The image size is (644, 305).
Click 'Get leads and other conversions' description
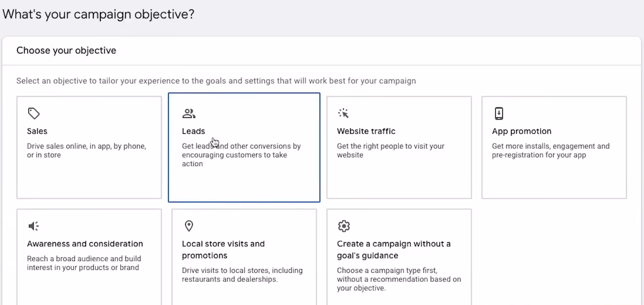[x=241, y=155]
